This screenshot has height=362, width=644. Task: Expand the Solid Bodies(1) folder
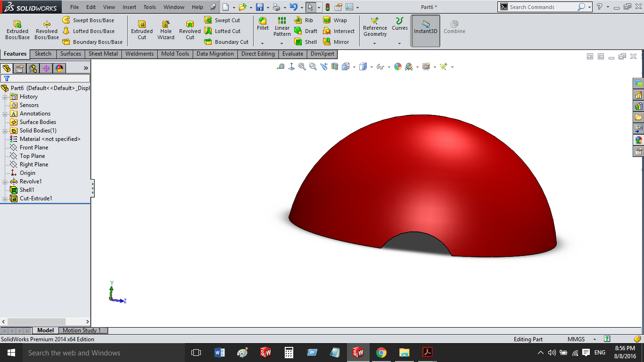coord(5,131)
